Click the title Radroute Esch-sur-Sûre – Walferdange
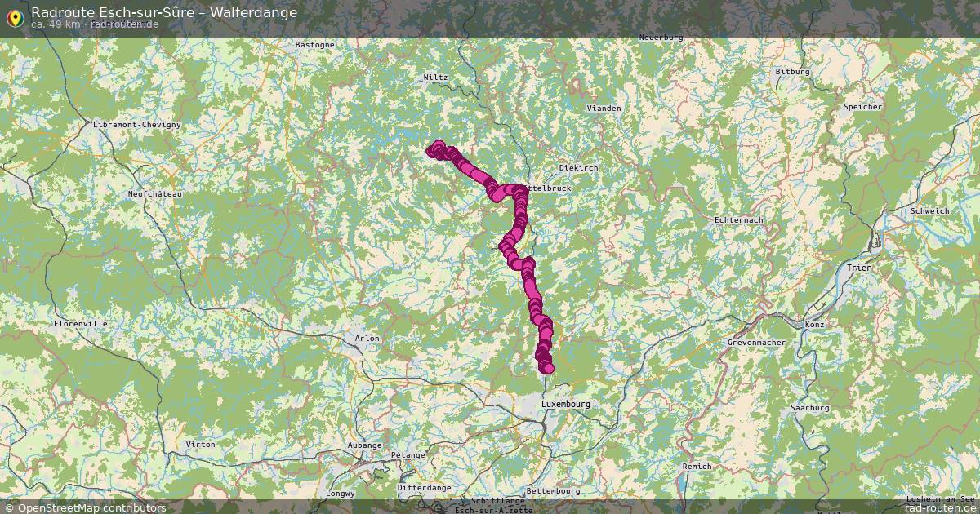The height and width of the screenshot is (514, 980). coord(163,12)
